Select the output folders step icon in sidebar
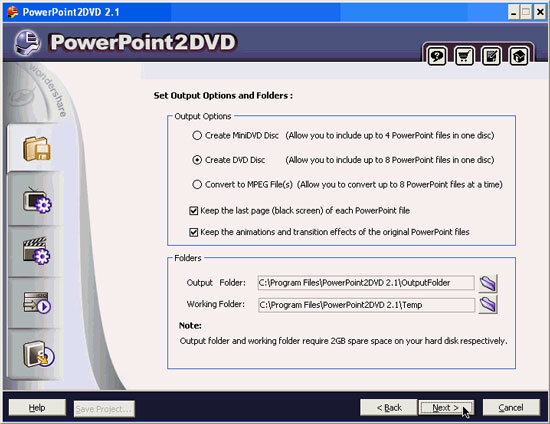The height and width of the screenshot is (424, 550). pyautogui.click(x=37, y=149)
